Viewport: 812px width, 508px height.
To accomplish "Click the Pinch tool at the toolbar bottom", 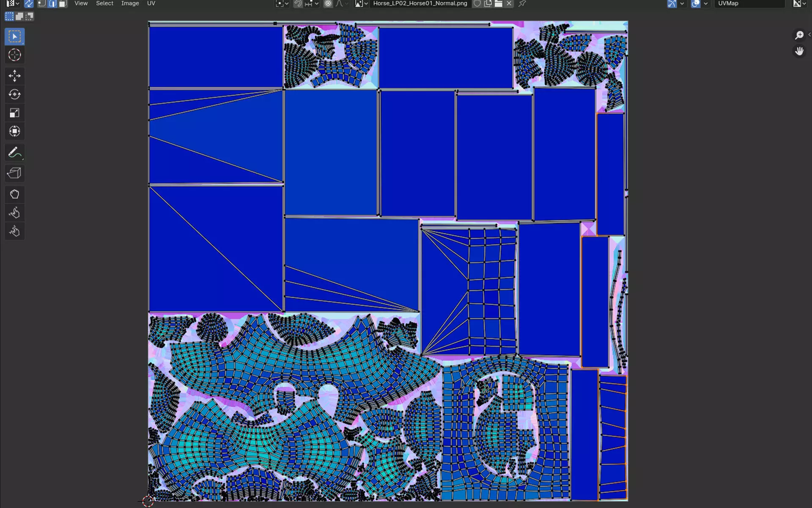I will click(14, 231).
